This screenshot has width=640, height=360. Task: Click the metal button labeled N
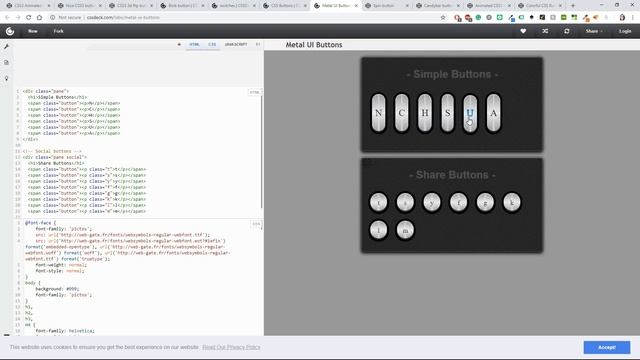[x=378, y=113]
